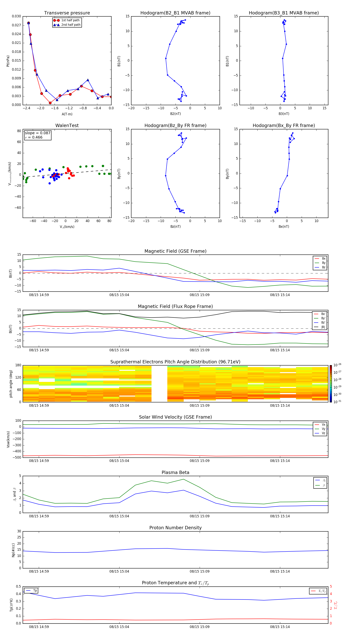Viewport: 351px width, 644px height.
Task: Click the Suprathermal Electrons Pitch Angle Distribution title
Action: click(x=175, y=362)
